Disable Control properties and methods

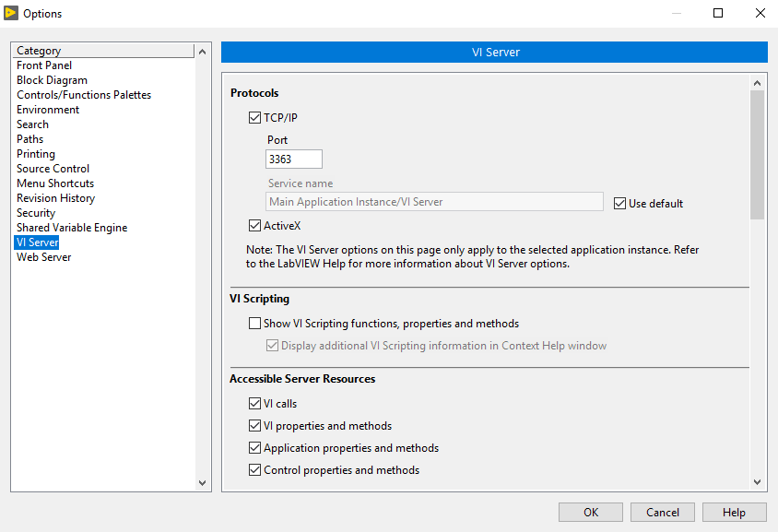[253, 469]
